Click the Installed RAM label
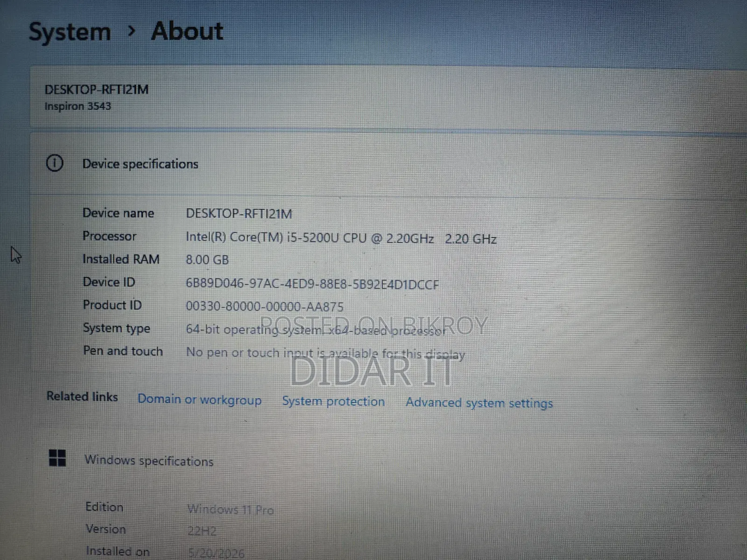The width and height of the screenshot is (747, 560). click(121, 259)
